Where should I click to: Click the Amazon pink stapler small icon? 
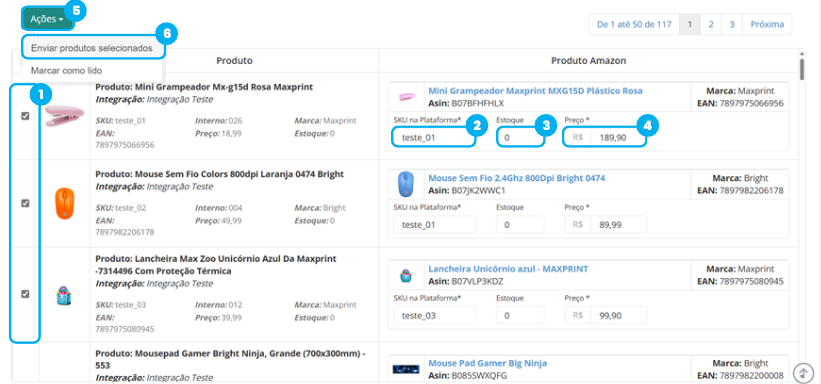(x=406, y=97)
